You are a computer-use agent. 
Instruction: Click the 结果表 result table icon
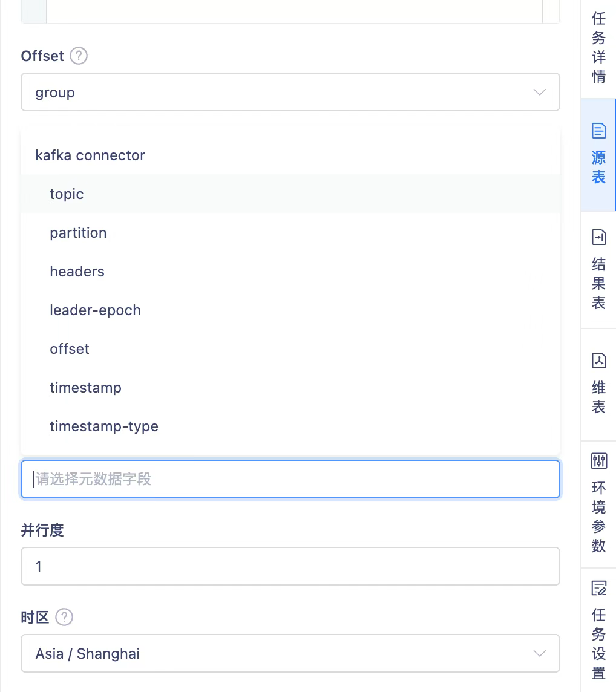(x=598, y=238)
